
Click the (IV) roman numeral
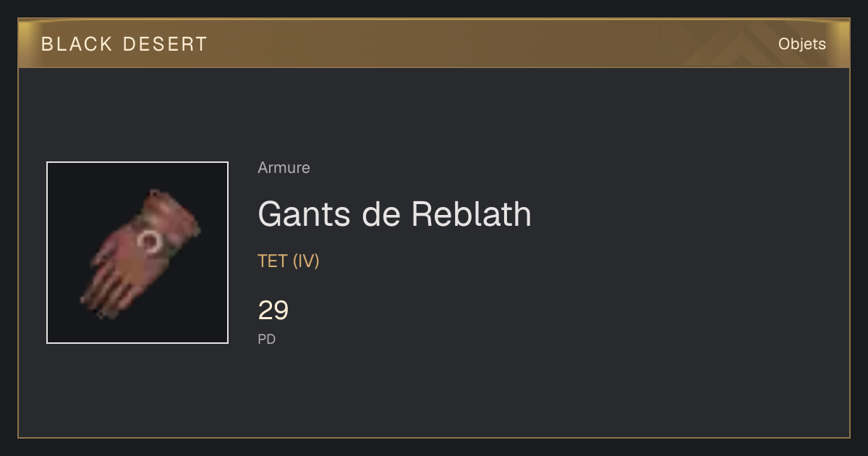[x=306, y=261]
